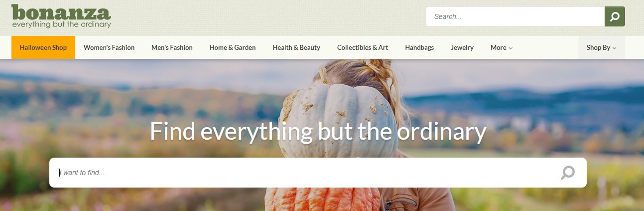The width and height of the screenshot is (644, 211).
Task: Expand the More menu chevron
Action: tap(511, 48)
